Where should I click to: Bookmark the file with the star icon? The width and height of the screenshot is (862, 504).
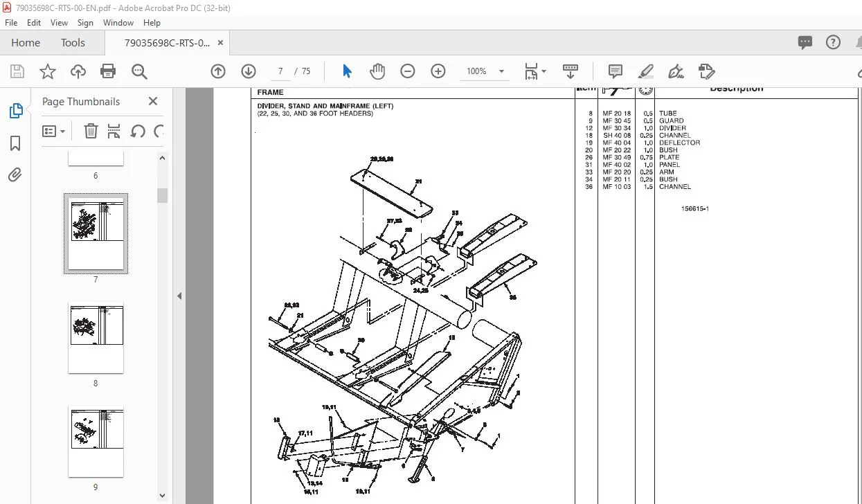(x=47, y=71)
